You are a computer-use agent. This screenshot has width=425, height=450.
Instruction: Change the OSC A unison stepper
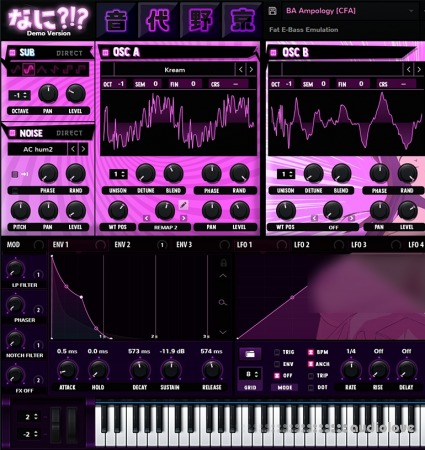tap(118, 174)
